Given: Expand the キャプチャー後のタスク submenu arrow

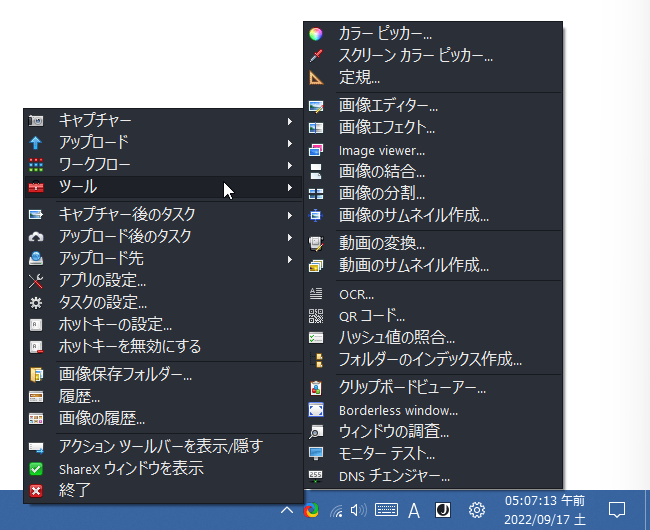Looking at the screenshot, I should tap(290, 215).
